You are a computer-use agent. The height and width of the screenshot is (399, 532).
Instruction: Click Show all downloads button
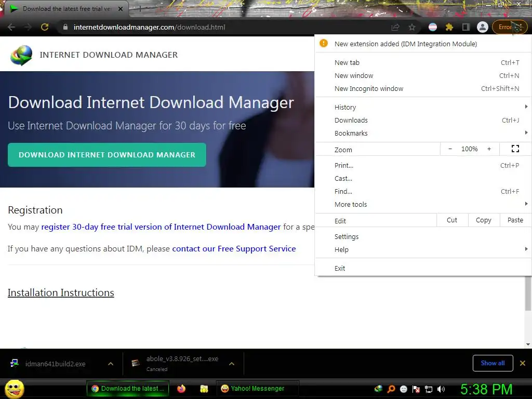(x=493, y=363)
